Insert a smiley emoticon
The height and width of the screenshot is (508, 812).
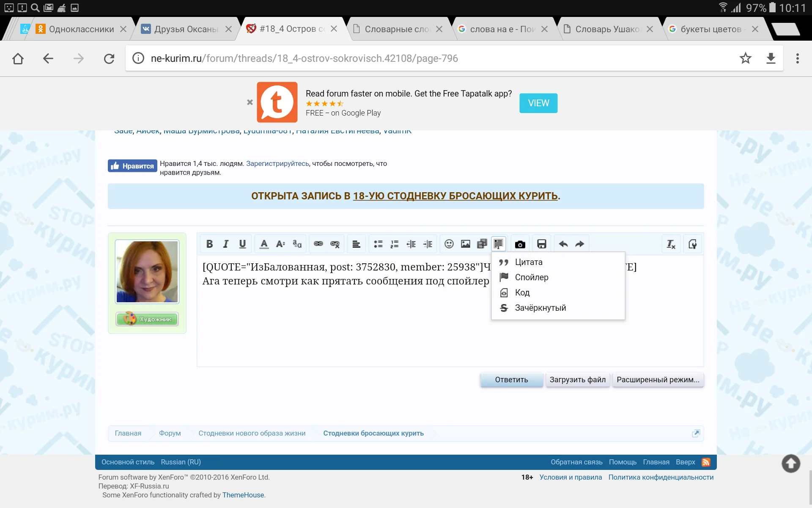pyautogui.click(x=449, y=244)
